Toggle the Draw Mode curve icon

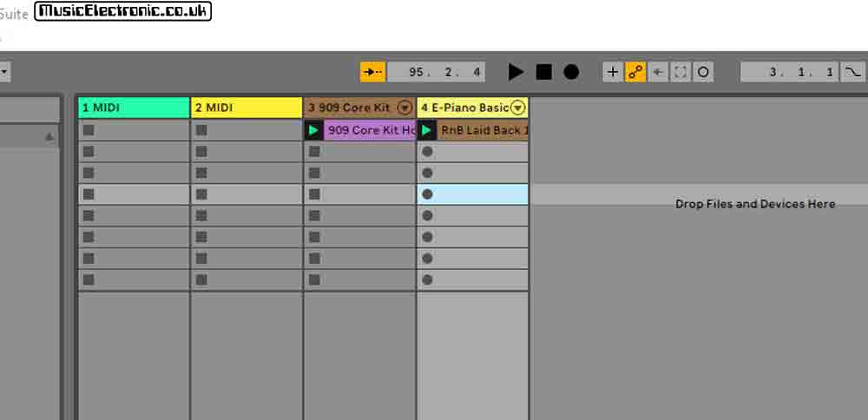click(x=853, y=72)
